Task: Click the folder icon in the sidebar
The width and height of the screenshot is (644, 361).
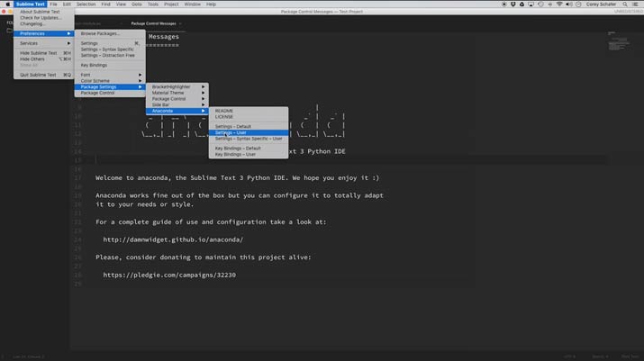Action: 9,31
